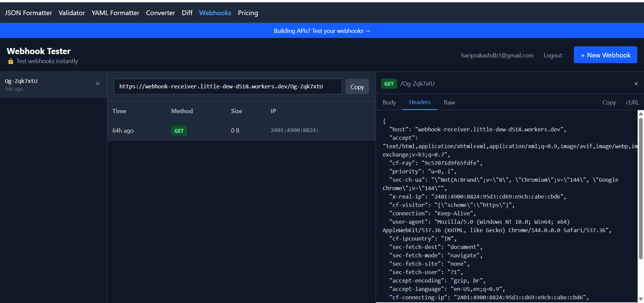This screenshot has height=303, width=644.
Task: Create a webhook with + New Webhook
Action: [x=605, y=55]
